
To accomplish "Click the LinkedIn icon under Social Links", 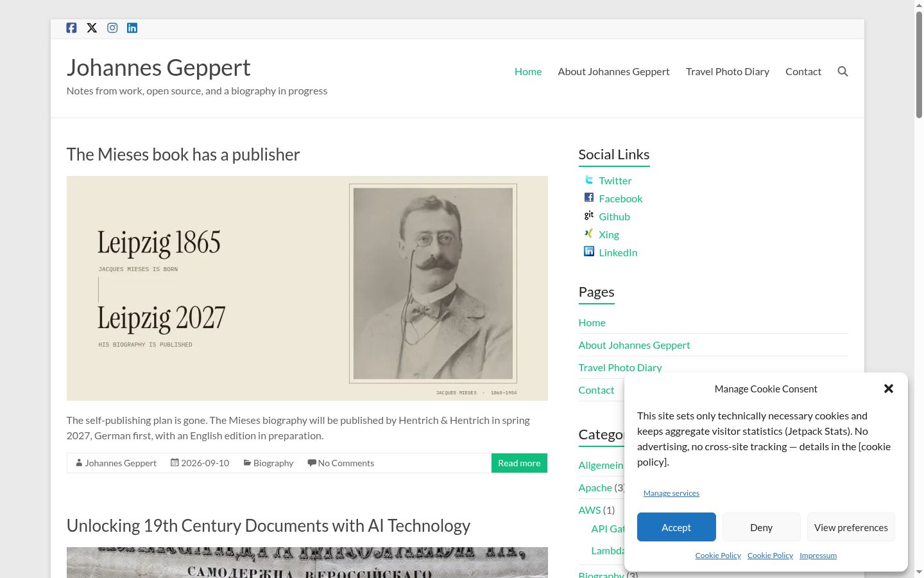I will [x=589, y=252].
